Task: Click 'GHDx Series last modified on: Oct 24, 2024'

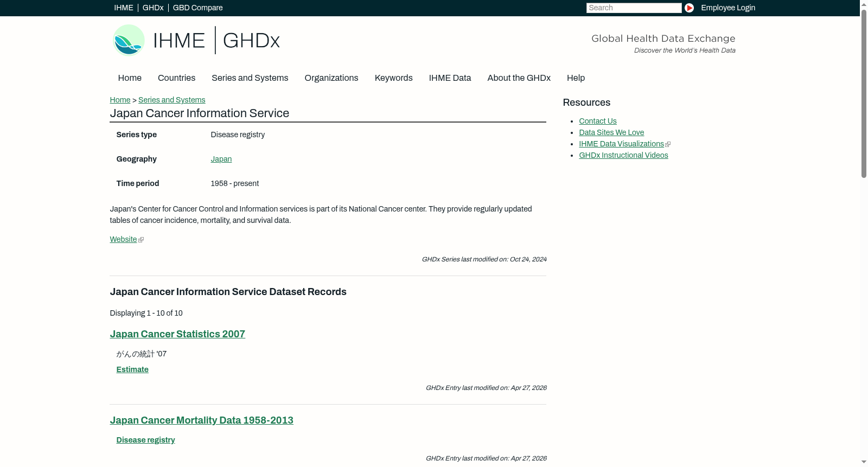Action: (x=484, y=260)
